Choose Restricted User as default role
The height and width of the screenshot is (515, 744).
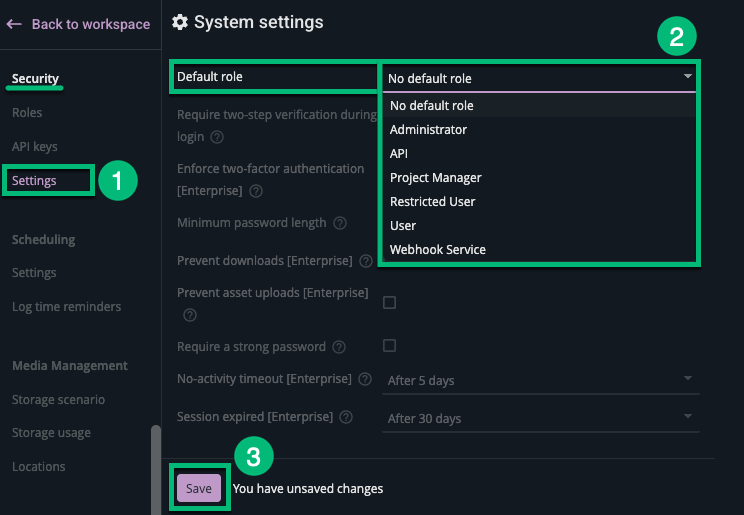[x=539, y=202]
